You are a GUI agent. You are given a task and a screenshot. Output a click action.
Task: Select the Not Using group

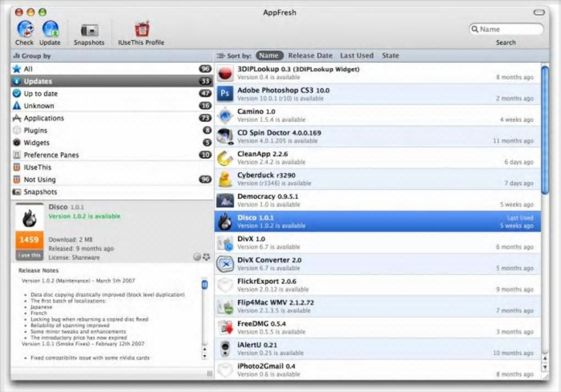(x=112, y=180)
